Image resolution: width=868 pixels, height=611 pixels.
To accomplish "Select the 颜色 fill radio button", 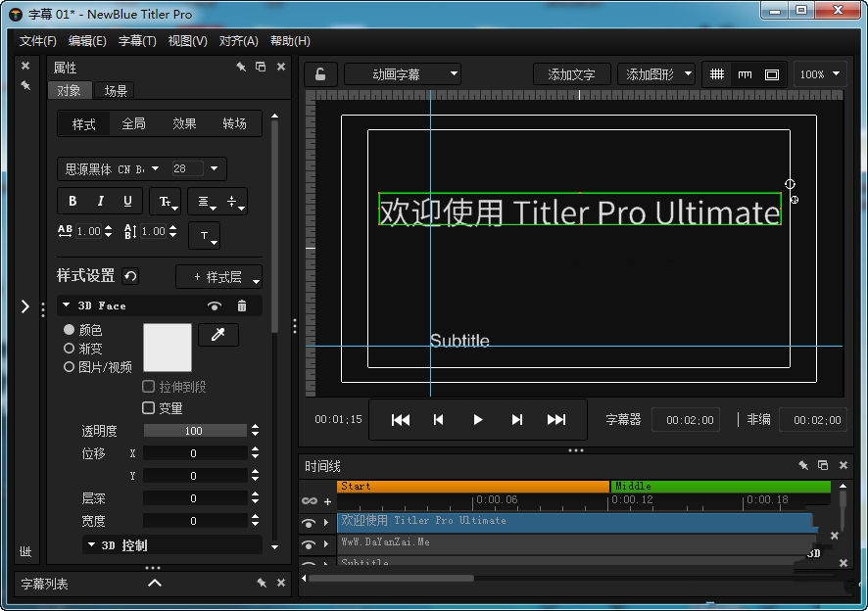I will [69, 329].
